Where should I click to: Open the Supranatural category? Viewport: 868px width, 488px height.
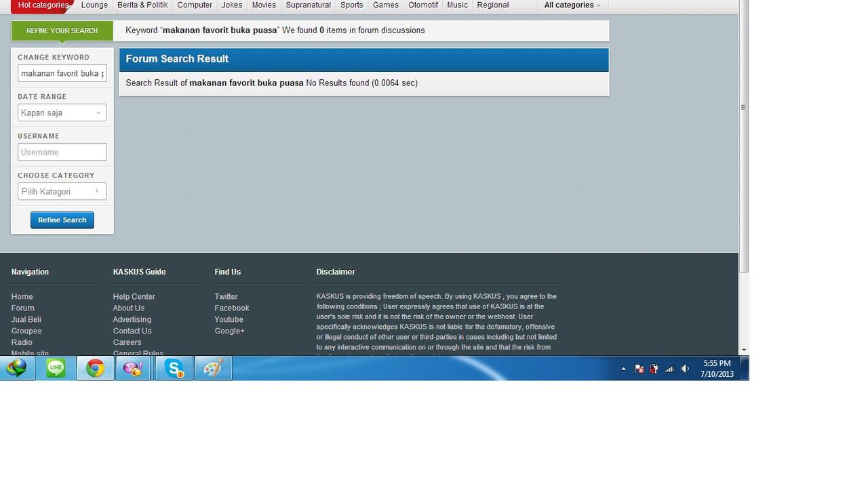coord(308,5)
